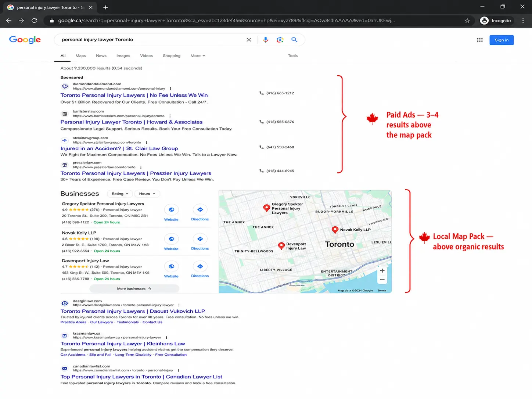Open Free Consultation sitelink
Screen dimensions: 532x399
coord(171,355)
